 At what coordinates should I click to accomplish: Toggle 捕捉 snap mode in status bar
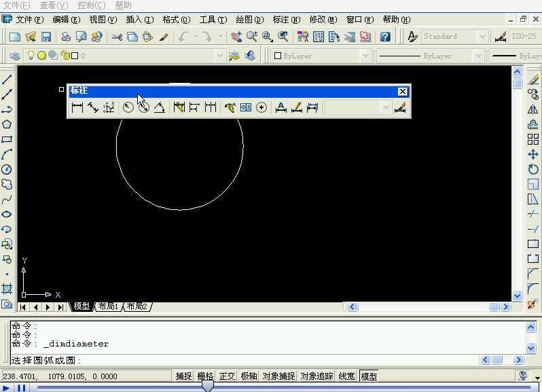[x=183, y=376]
